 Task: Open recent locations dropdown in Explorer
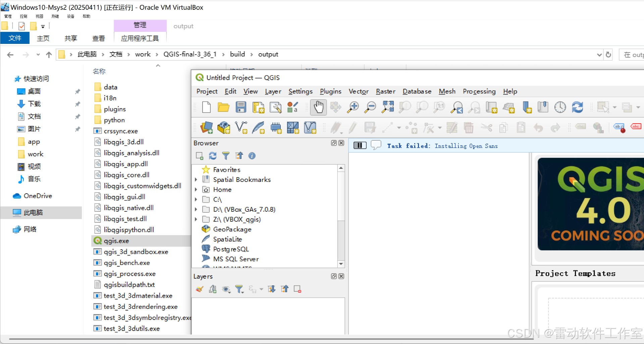[x=38, y=55]
